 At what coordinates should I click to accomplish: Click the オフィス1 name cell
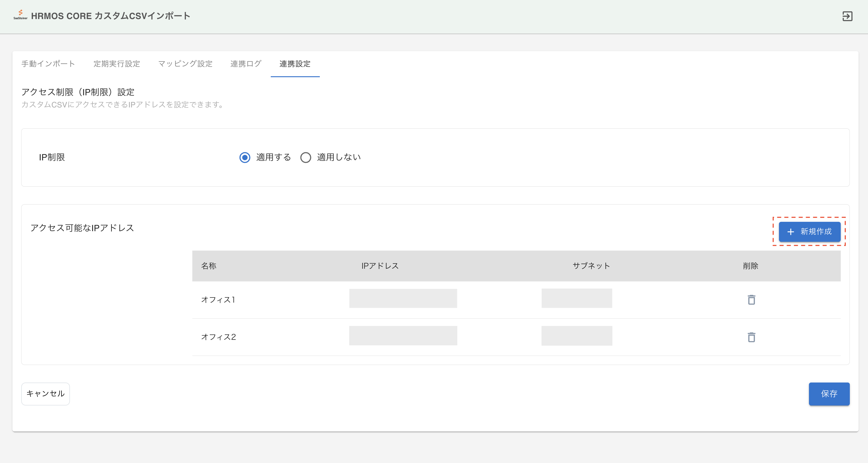(x=218, y=300)
